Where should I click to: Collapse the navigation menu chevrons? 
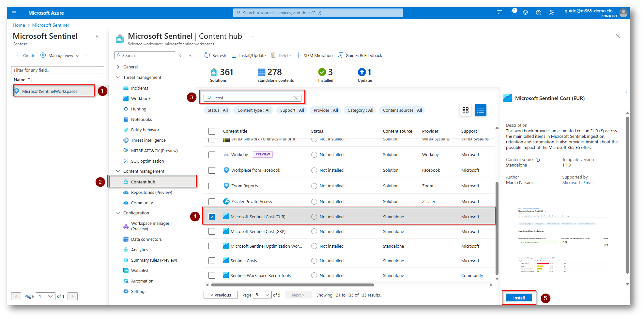(190, 55)
